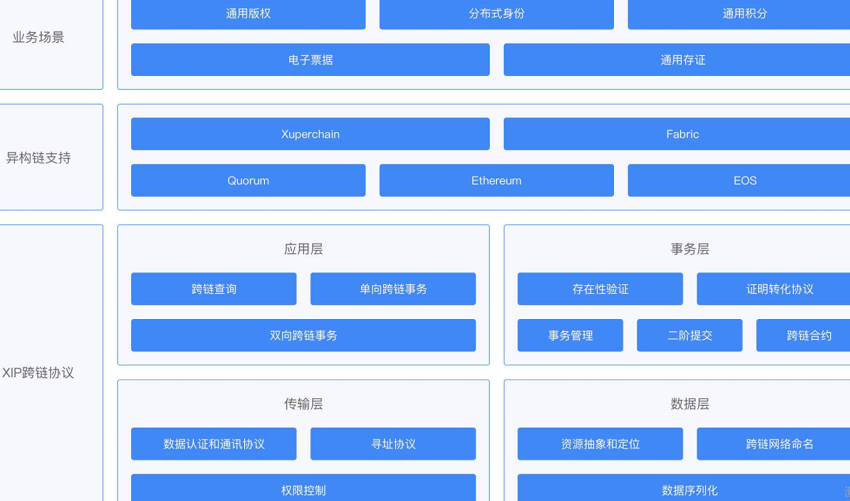Select the 二阶提交 block
The width and height of the screenshot is (850, 501).
tap(690, 336)
